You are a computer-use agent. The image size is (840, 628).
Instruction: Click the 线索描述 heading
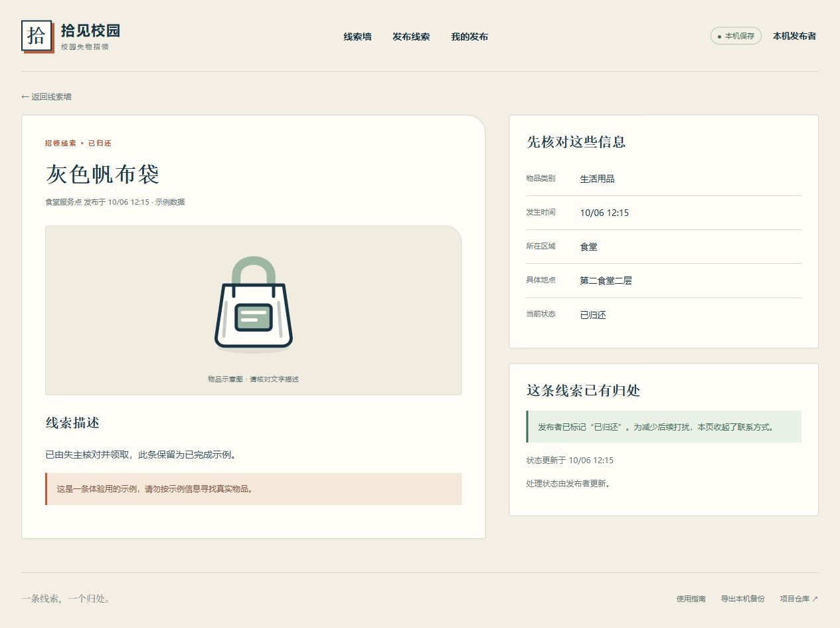point(72,423)
